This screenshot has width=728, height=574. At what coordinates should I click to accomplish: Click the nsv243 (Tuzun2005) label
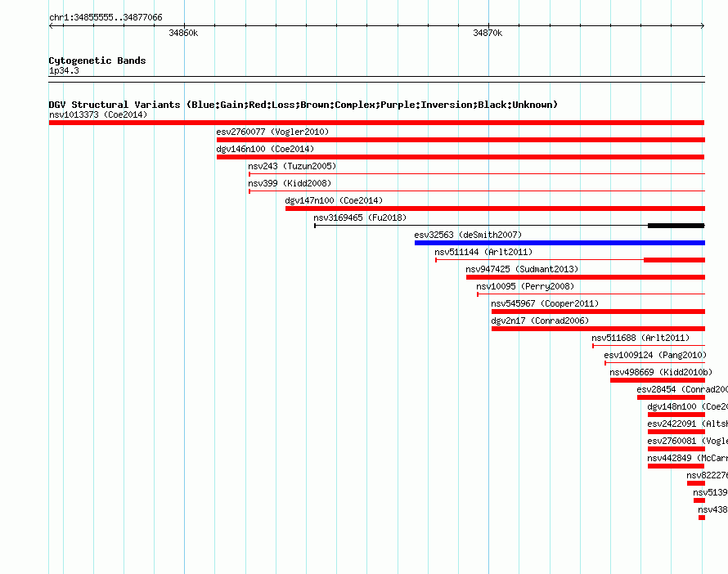[292, 166]
